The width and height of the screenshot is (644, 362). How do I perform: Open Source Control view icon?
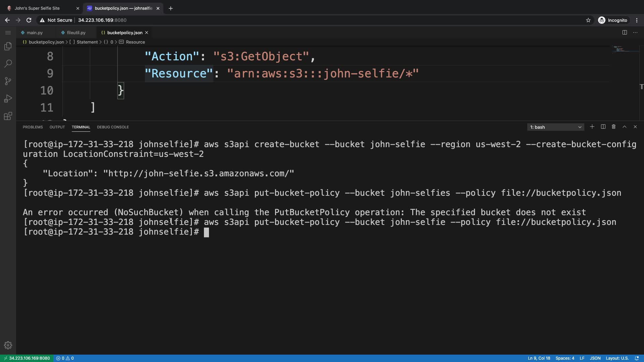click(x=8, y=81)
